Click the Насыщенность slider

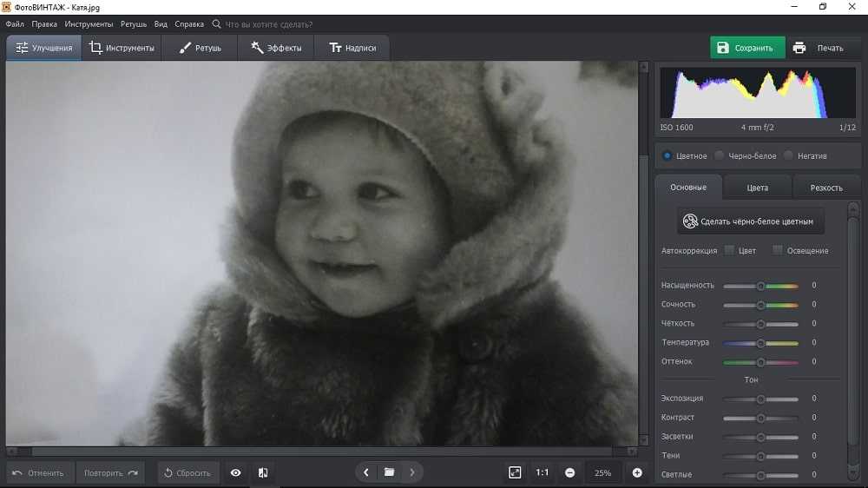click(760, 286)
